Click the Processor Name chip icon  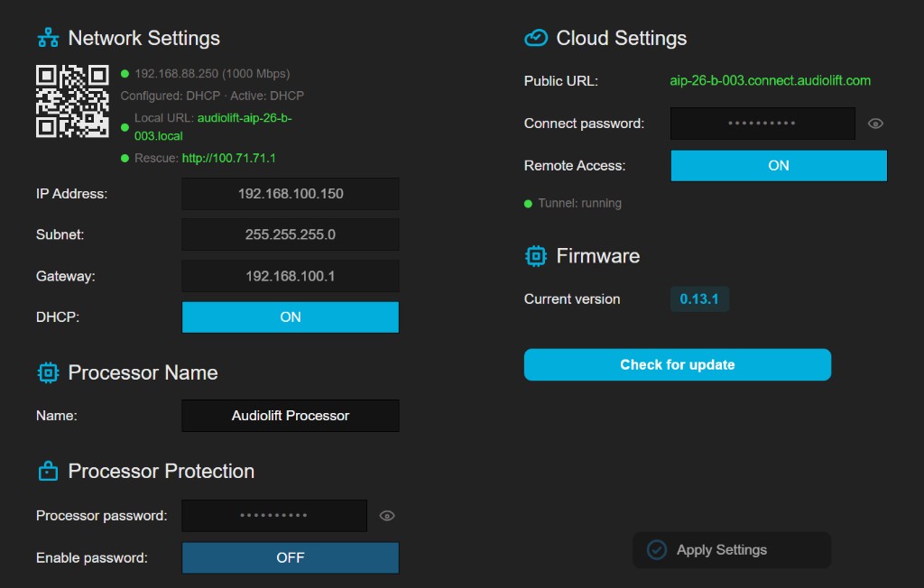click(49, 373)
